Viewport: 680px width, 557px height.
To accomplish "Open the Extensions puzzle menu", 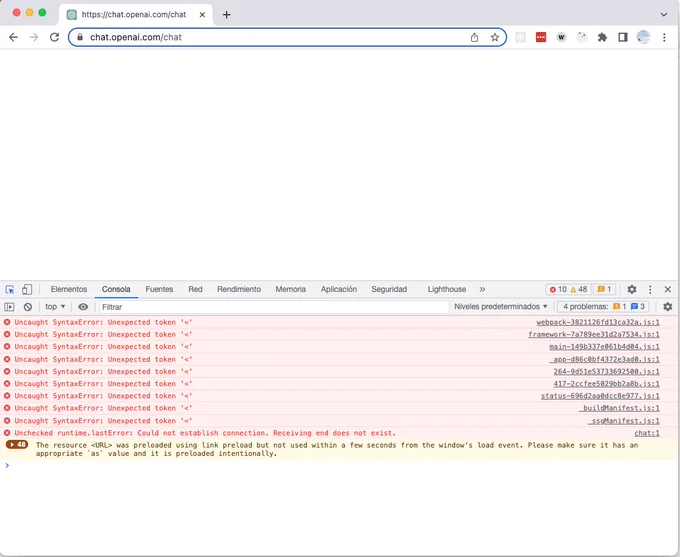I will point(602,37).
